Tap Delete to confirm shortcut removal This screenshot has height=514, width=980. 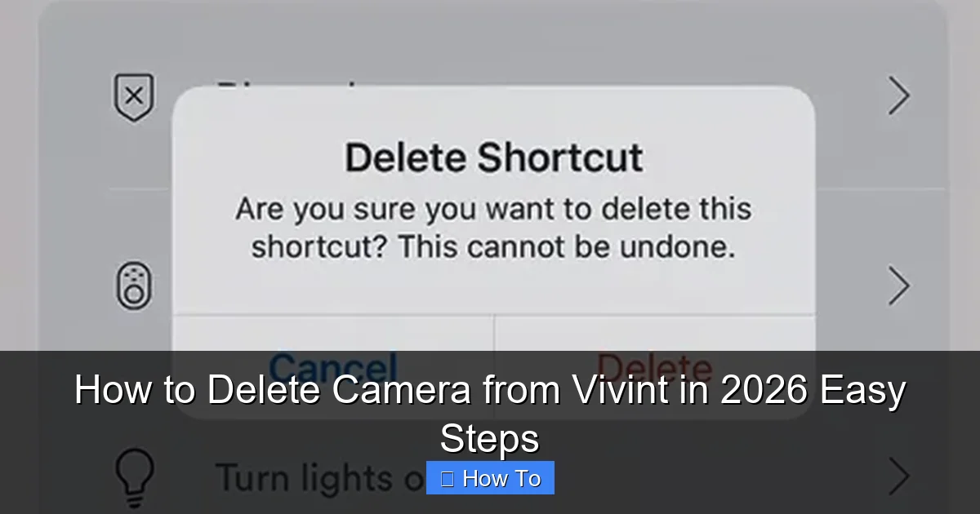point(653,366)
